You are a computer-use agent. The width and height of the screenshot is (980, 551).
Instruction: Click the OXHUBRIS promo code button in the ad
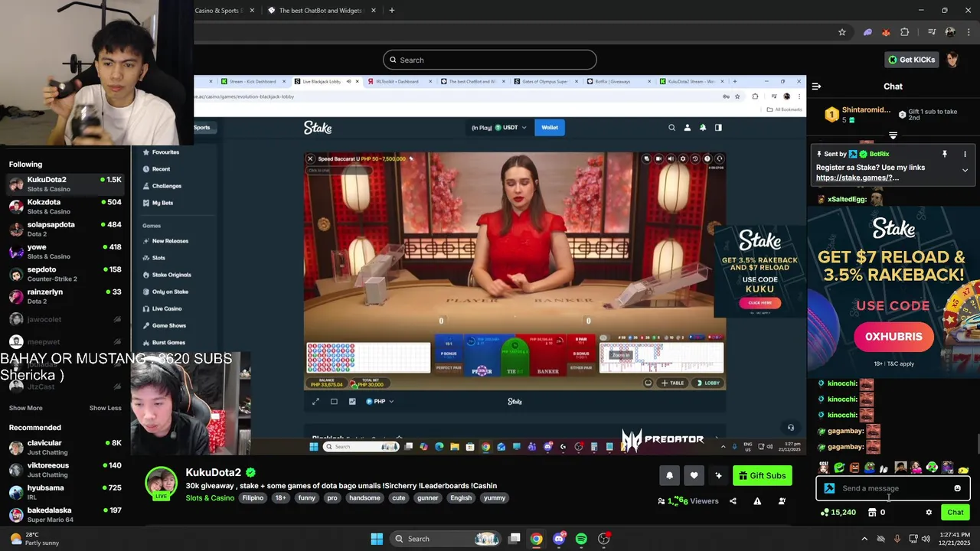[x=893, y=337]
